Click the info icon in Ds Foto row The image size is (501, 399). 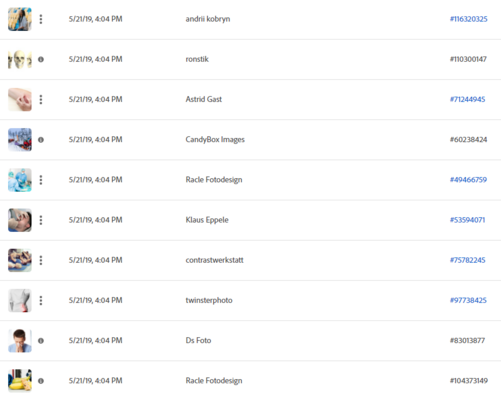(x=41, y=341)
